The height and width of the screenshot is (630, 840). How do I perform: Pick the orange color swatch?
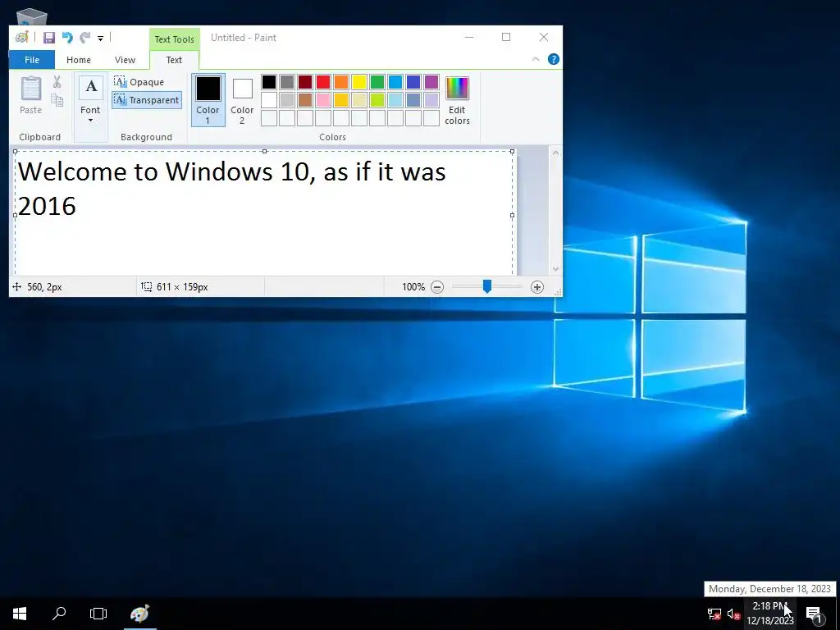click(341, 82)
